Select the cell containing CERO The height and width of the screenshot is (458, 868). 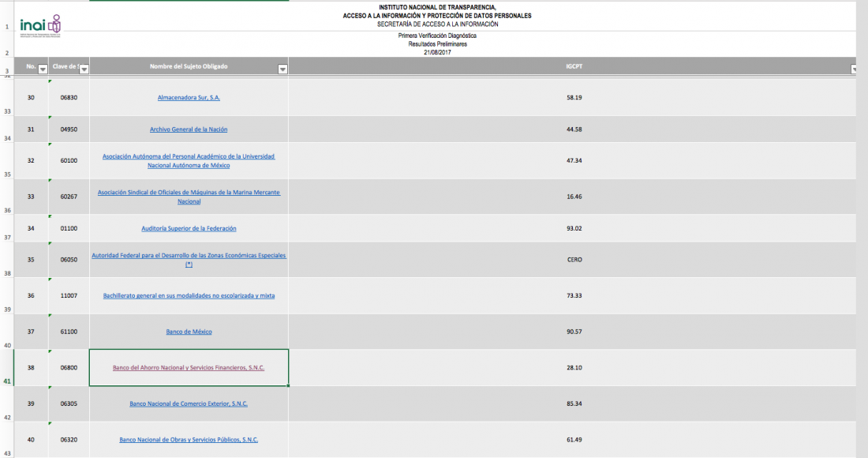pyautogui.click(x=574, y=259)
